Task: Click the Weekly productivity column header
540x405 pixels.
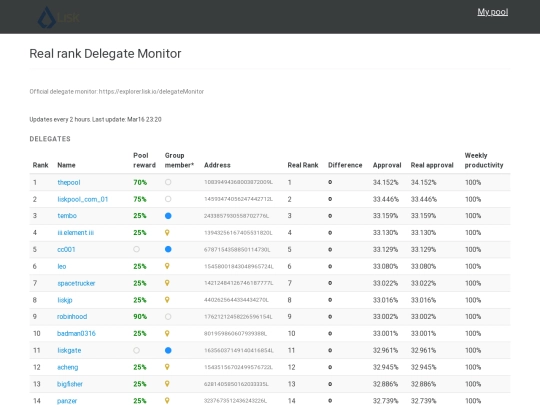Action: (484, 160)
